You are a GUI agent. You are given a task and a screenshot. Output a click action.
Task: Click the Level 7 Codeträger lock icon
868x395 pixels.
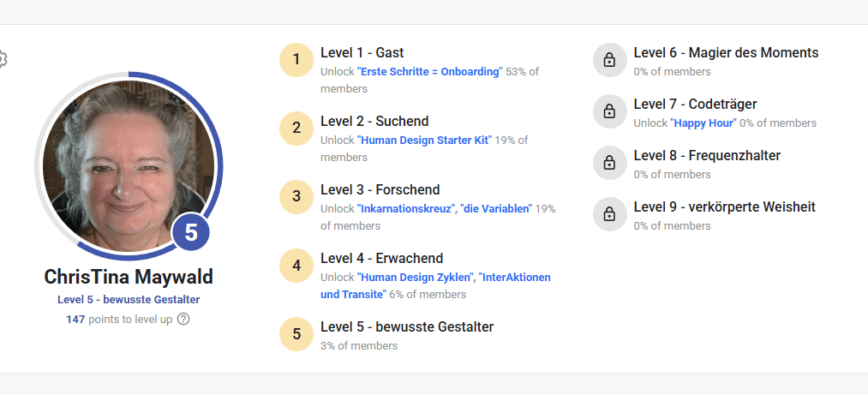pos(609,111)
